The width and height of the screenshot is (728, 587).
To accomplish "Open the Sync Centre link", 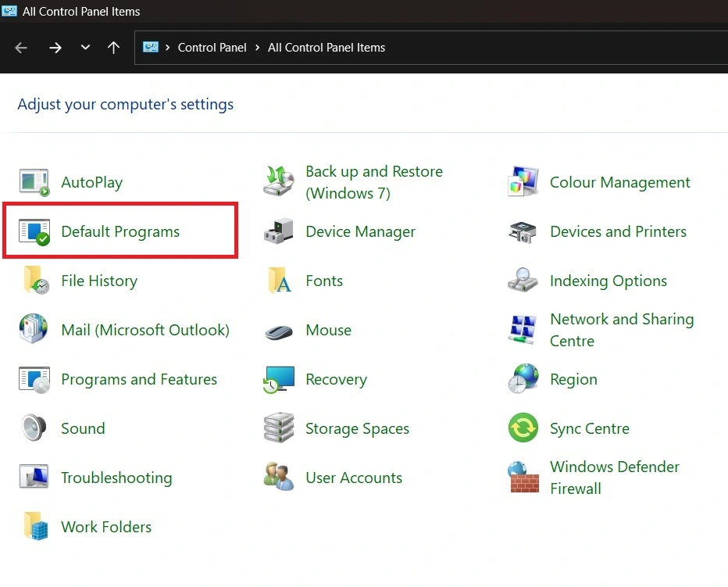I will tap(590, 428).
